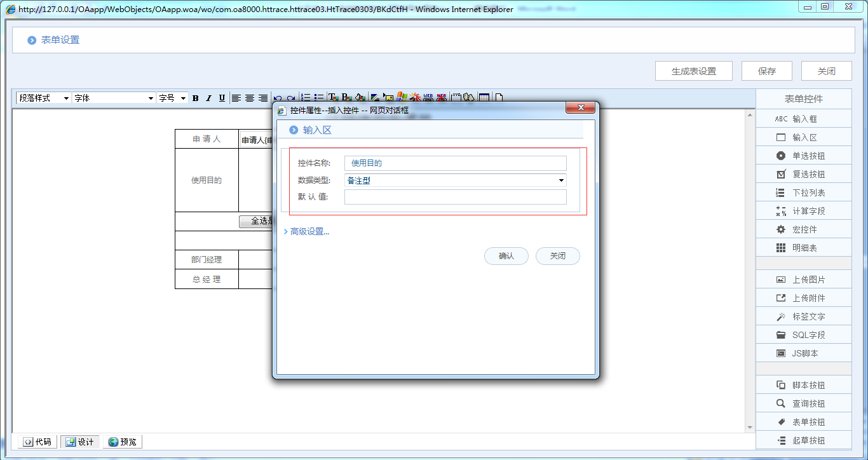The image size is (868, 460).
Task: Toggle italic formatting in editor toolbar
Action: 208,98
